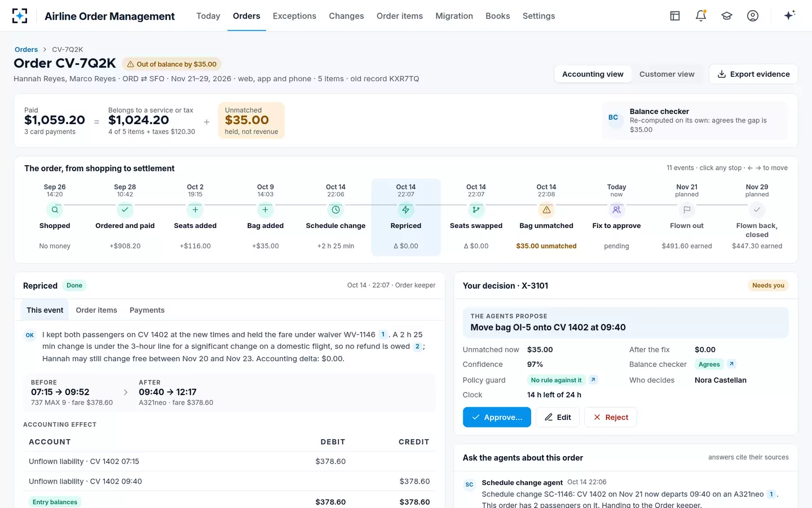The image size is (812, 508).
Task: Select the This event tab
Action: (x=45, y=310)
